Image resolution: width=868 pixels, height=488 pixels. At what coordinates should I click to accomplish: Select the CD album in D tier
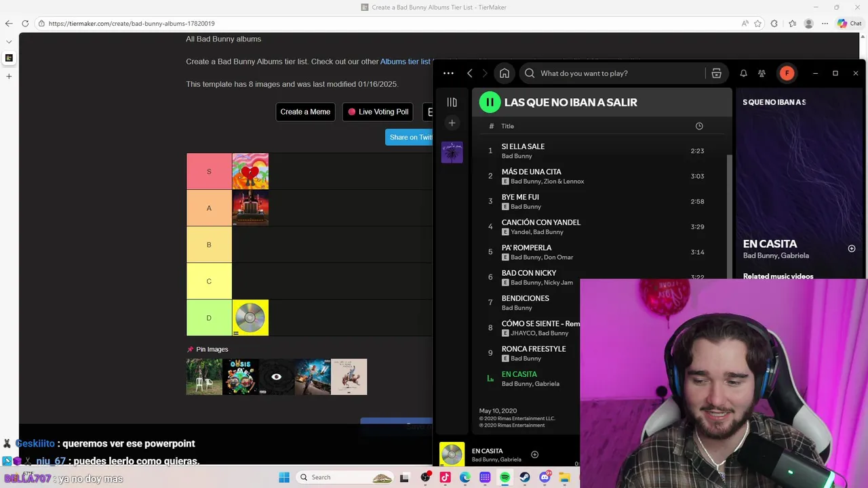click(x=250, y=318)
